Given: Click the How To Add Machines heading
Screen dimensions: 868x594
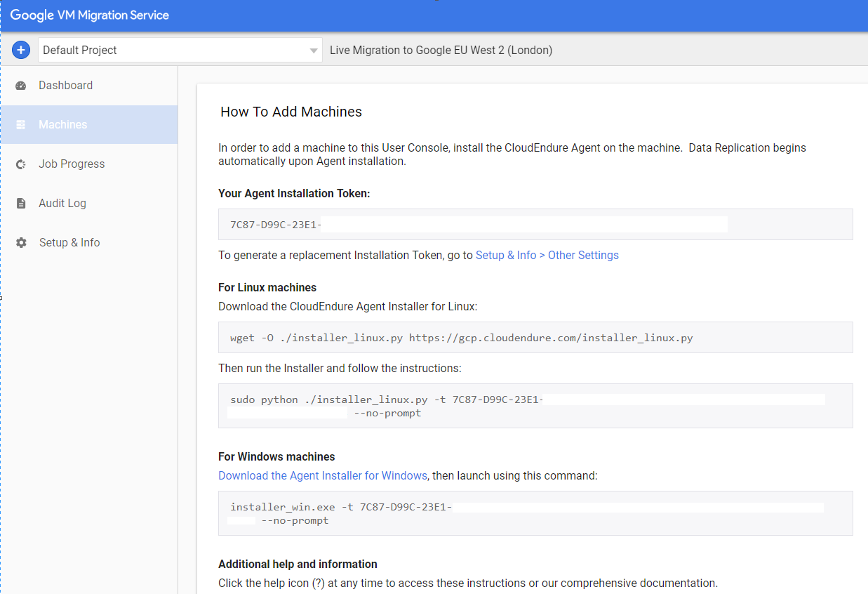Looking at the screenshot, I should pyautogui.click(x=291, y=112).
